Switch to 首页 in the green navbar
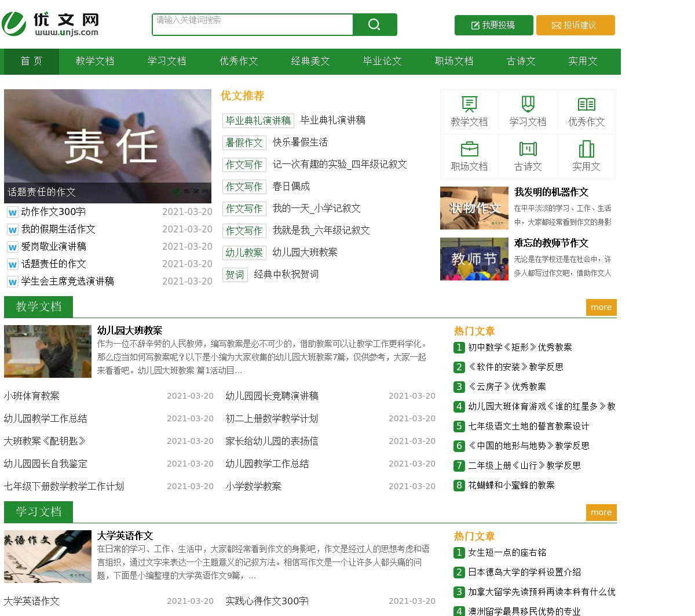695x616 pixels. coord(31,61)
